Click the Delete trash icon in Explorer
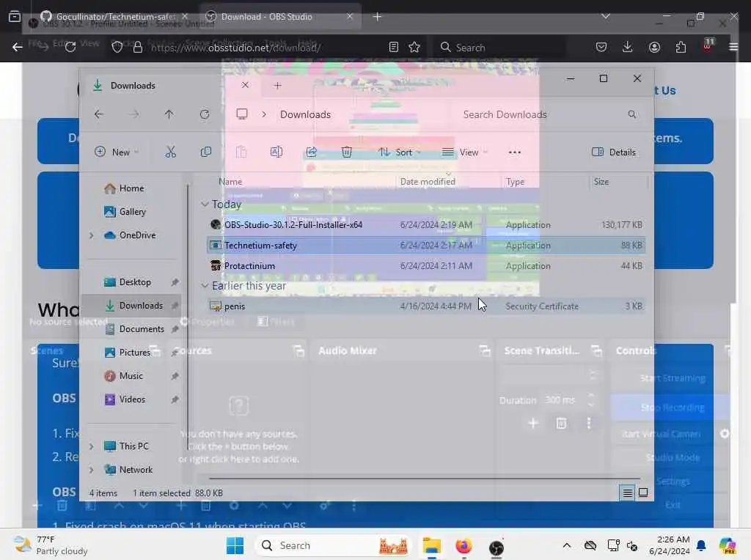 [347, 152]
